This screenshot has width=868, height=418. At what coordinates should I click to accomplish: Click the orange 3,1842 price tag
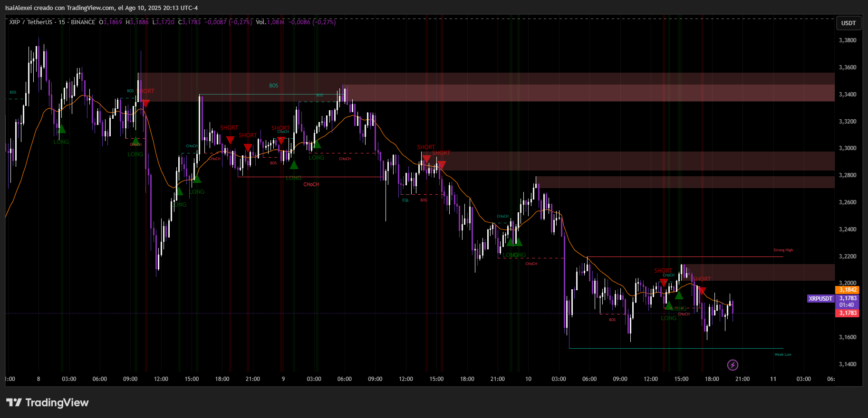(x=848, y=290)
